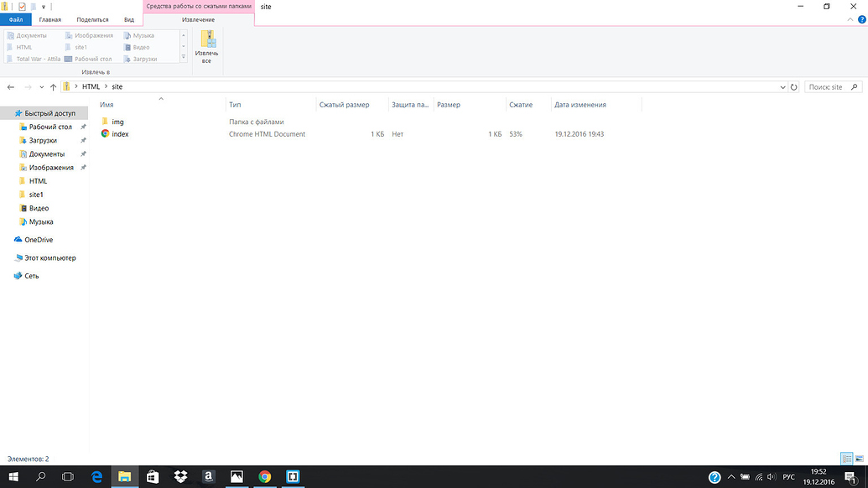Switch to the Главная ribbon tab
Viewport: 868px width, 488px height.
point(49,19)
